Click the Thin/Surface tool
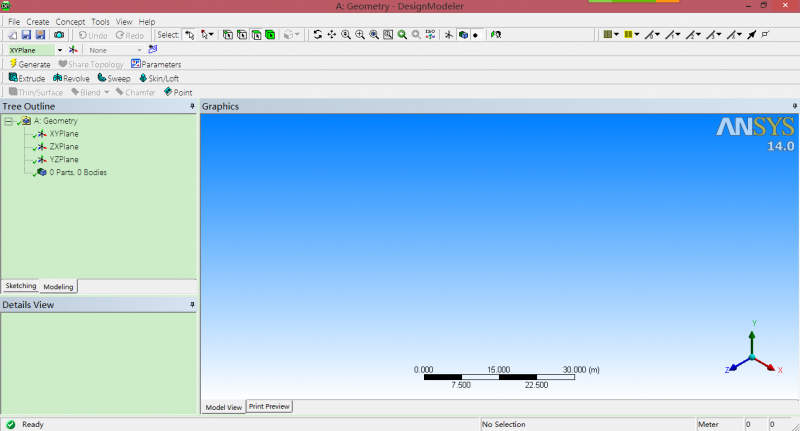800x431 pixels. point(36,92)
